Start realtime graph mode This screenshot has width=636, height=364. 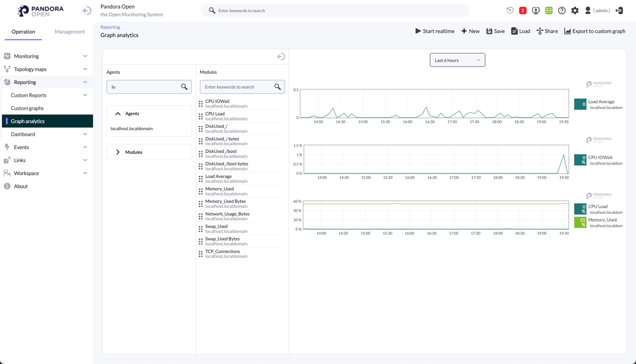tap(434, 31)
